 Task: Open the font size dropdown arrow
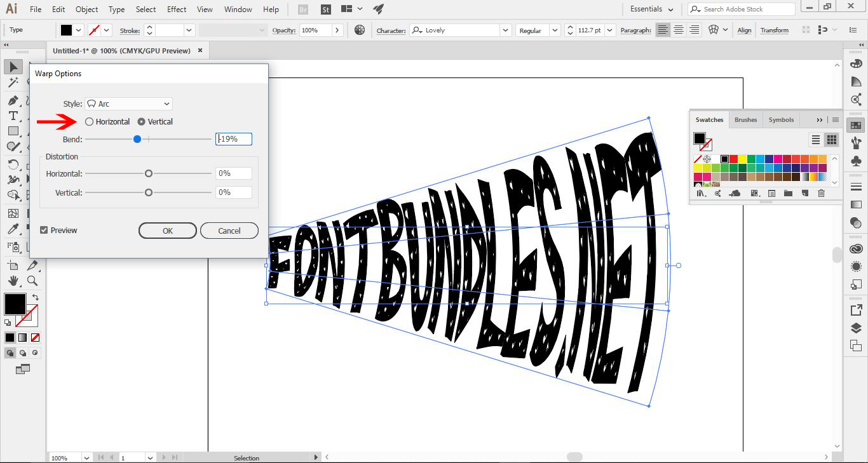(610, 30)
